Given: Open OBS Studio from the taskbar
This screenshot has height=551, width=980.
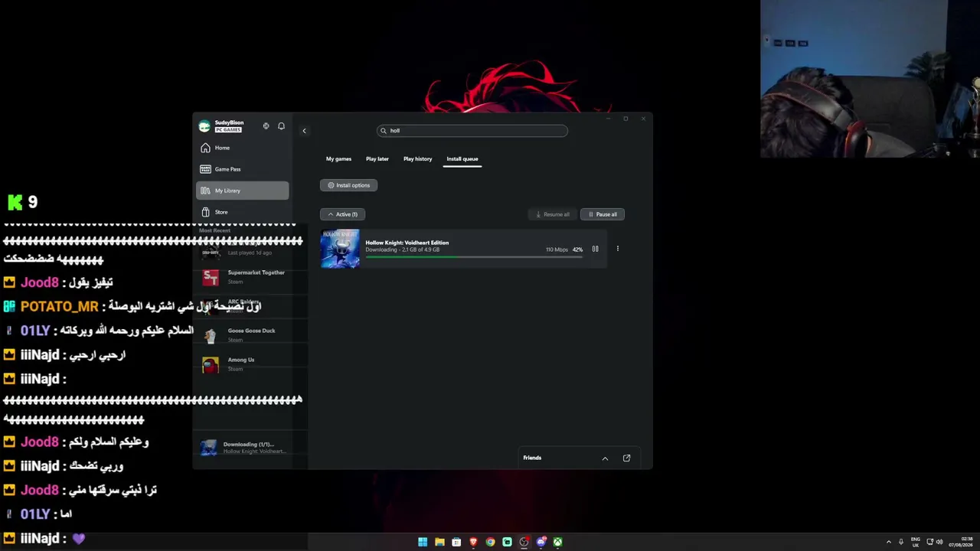Looking at the screenshot, I should (524, 542).
